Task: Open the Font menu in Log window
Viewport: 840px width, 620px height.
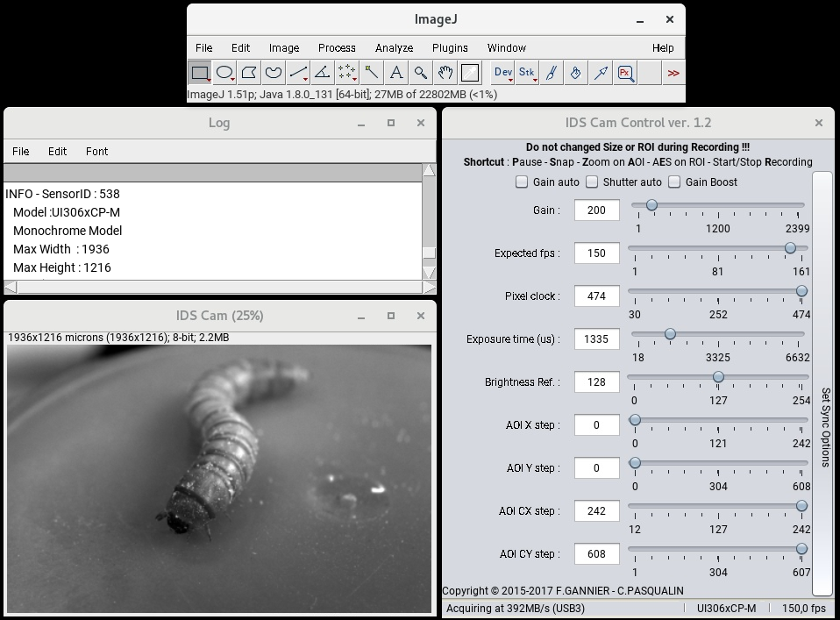Action: (x=96, y=151)
